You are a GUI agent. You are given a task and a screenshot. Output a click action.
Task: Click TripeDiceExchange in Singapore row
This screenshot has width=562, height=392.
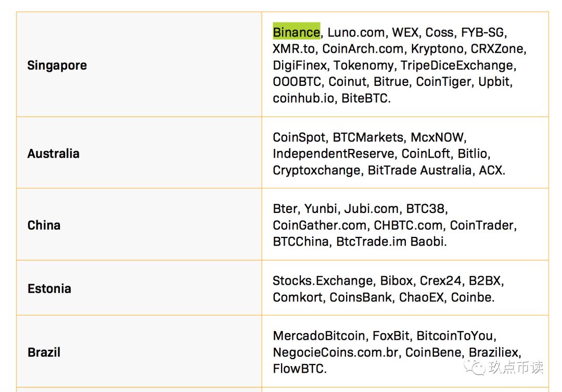(457, 65)
